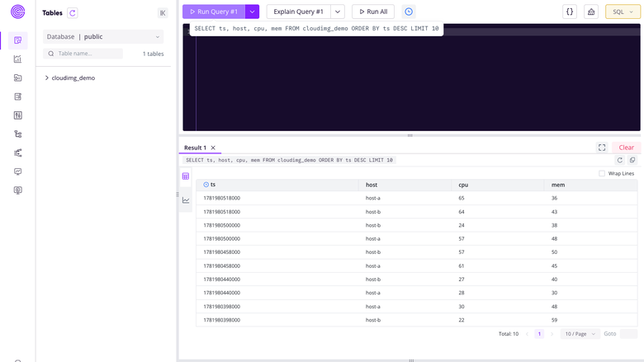Close the Result 1 tab
Screen dimensions: 644x362
[213, 148]
